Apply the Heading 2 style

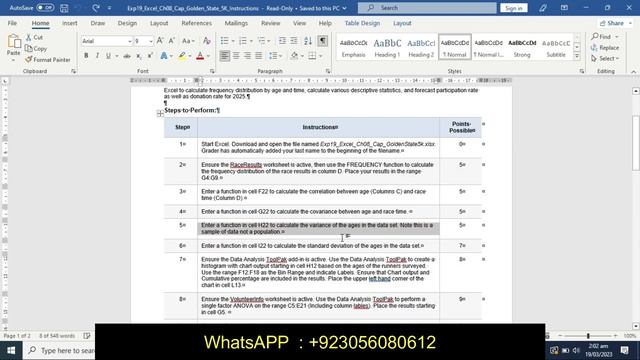421,47
